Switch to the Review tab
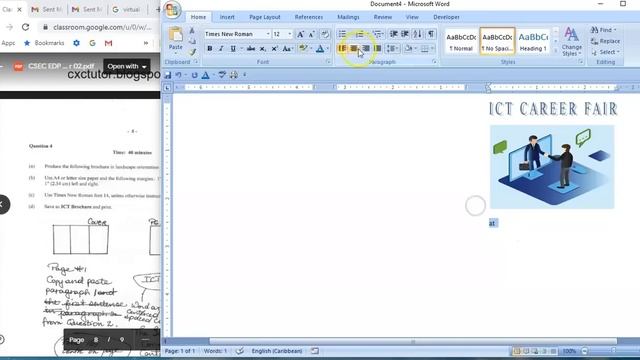This screenshot has height=360, width=640. (x=382, y=17)
